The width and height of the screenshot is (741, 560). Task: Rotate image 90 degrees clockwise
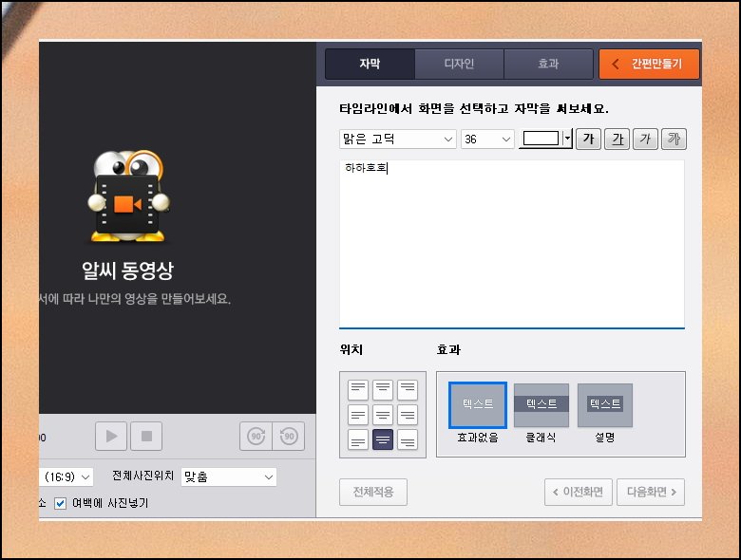point(256,436)
